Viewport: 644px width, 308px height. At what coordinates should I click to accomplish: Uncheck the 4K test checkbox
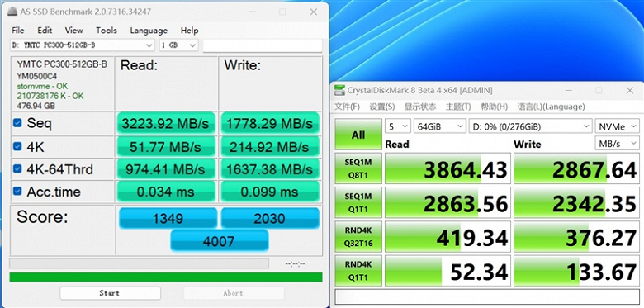(17, 146)
